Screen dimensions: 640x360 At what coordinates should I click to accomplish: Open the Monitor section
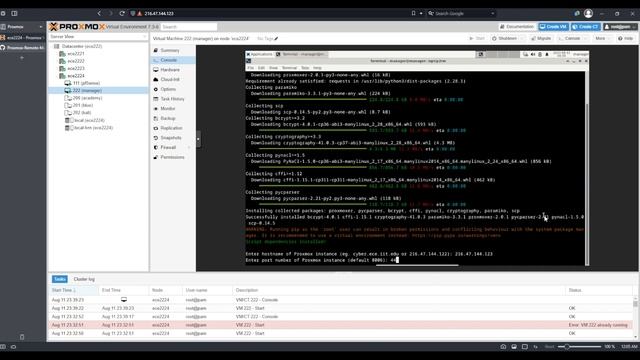pos(167,109)
